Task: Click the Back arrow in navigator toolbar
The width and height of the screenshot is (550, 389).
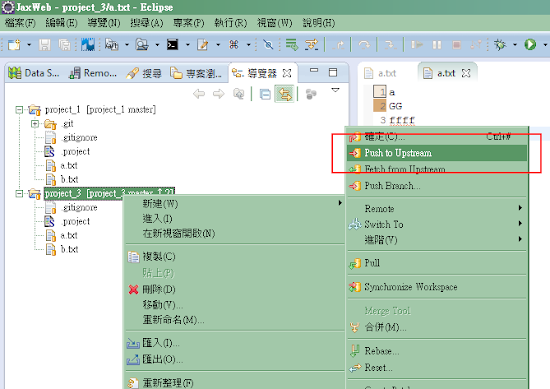Action: 199,94
